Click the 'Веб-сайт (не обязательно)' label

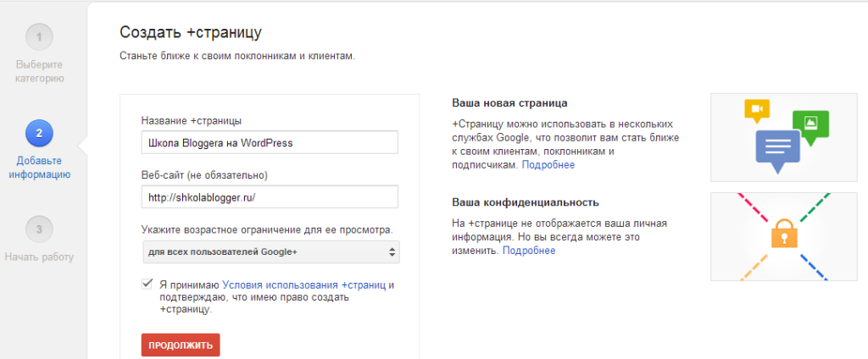point(205,175)
